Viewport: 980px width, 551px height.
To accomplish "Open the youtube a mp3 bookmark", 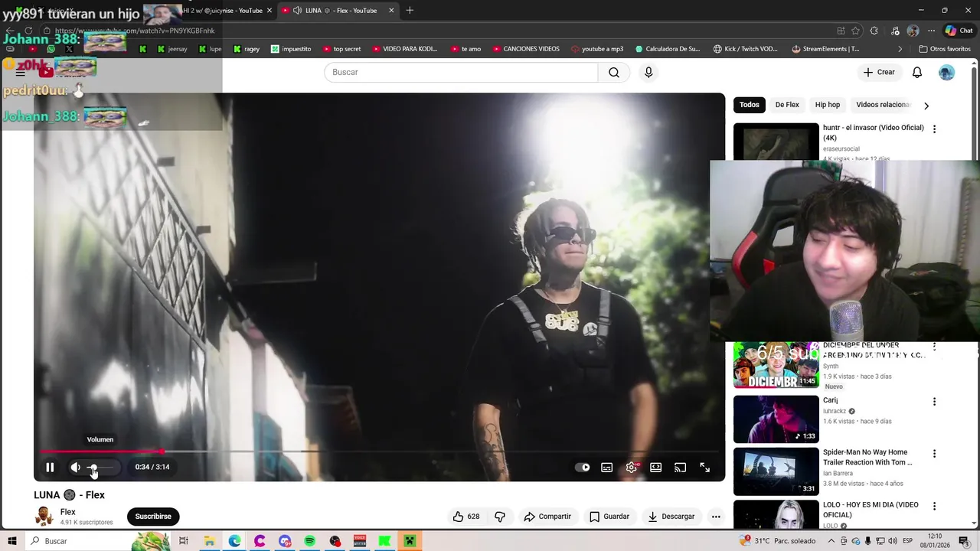I will coord(597,49).
